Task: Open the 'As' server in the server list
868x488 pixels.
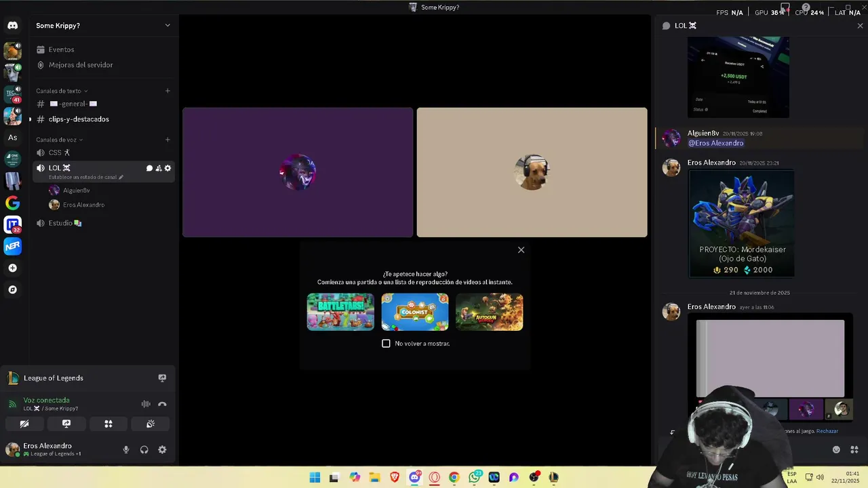Action: point(12,138)
